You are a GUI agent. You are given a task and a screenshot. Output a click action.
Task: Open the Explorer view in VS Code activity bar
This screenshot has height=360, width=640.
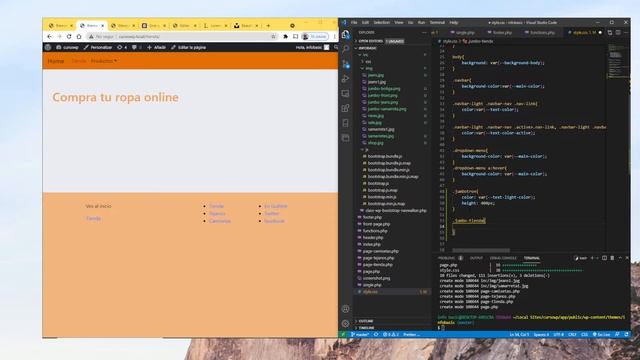pyautogui.click(x=345, y=34)
